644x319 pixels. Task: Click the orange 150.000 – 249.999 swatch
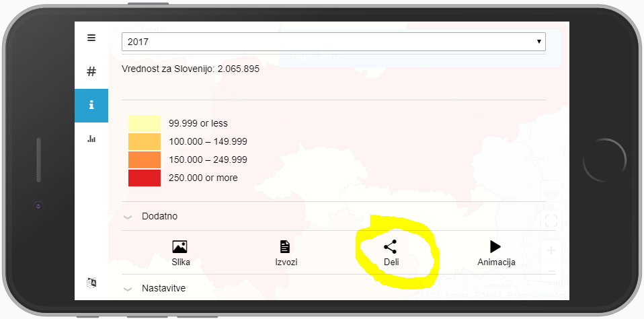coord(144,159)
